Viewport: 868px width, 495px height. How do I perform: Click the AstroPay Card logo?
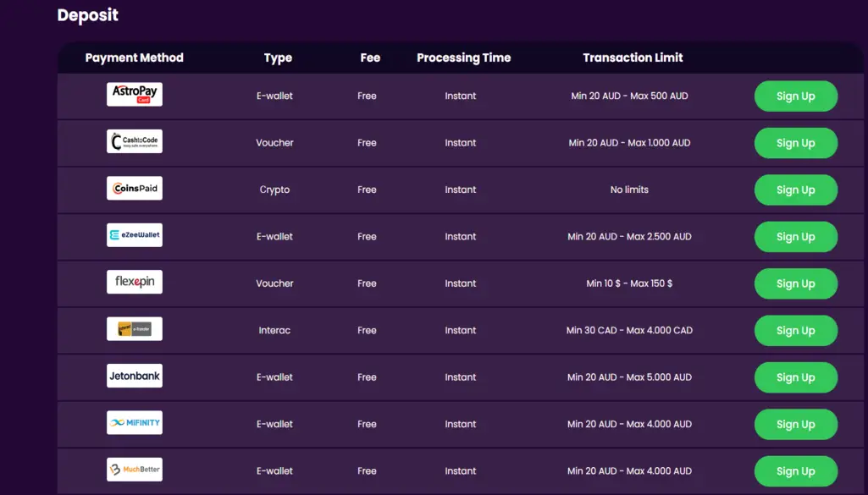pyautogui.click(x=134, y=94)
